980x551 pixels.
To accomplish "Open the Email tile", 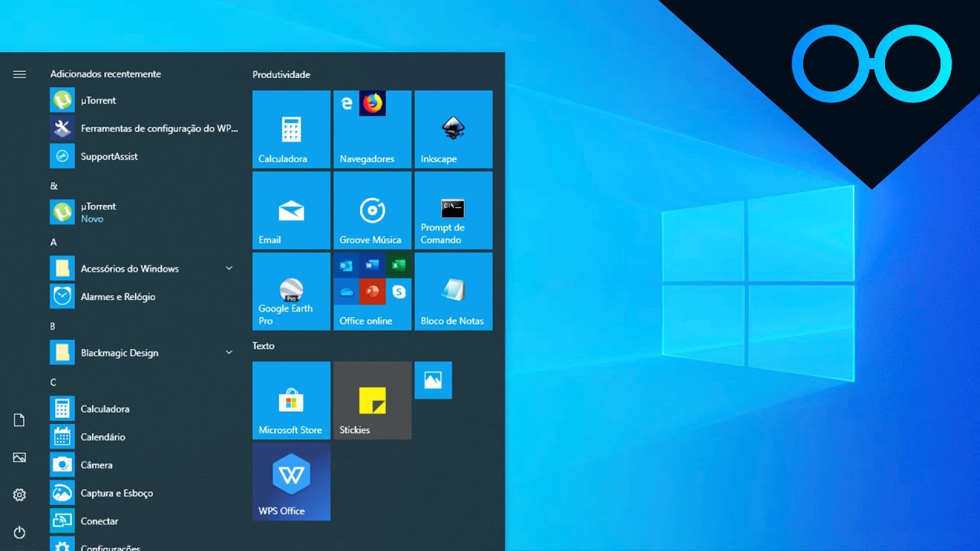I will (292, 210).
